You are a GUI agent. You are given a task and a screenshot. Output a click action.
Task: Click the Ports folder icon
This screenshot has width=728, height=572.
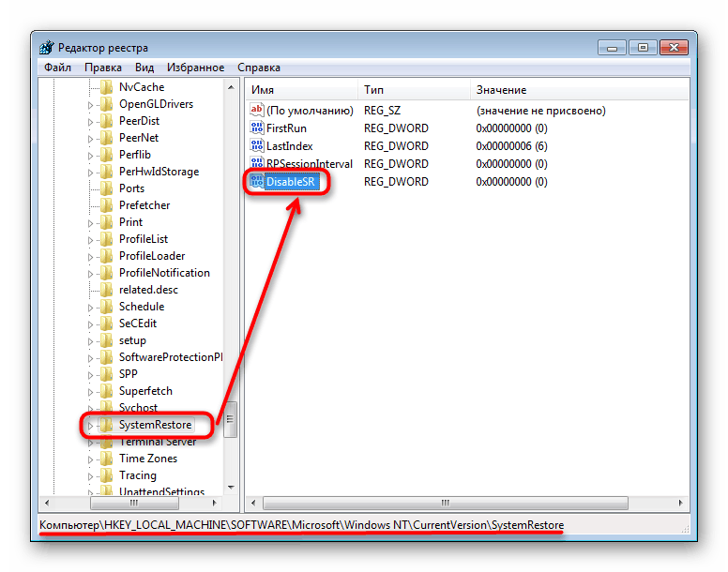click(107, 188)
